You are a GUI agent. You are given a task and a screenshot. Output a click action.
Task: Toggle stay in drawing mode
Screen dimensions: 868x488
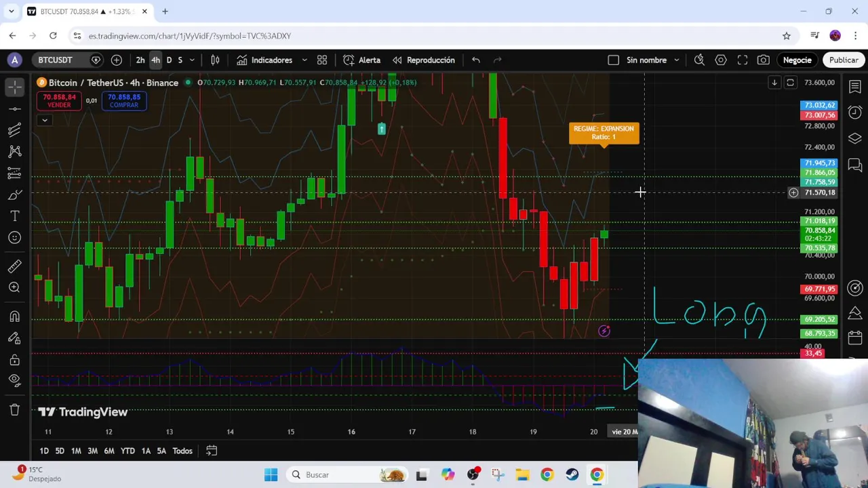click(14, 338)
